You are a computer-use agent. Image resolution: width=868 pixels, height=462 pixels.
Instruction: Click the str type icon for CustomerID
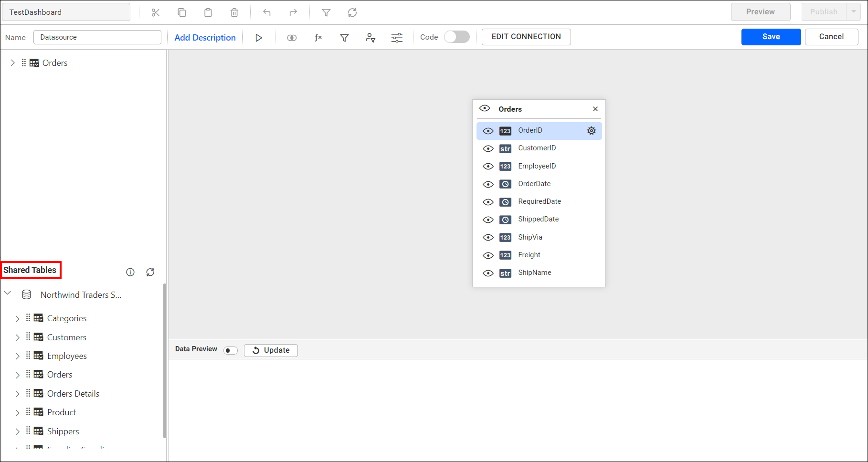(x=505, y=148)
